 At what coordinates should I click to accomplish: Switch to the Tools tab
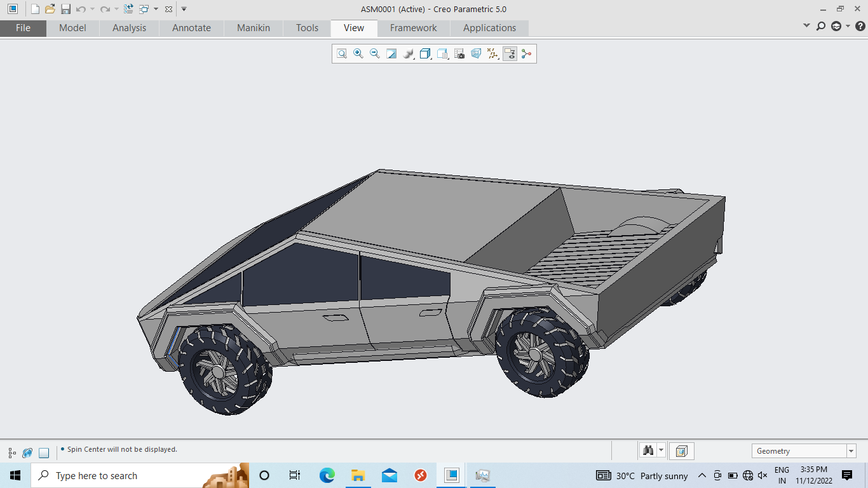click(307, 28)
